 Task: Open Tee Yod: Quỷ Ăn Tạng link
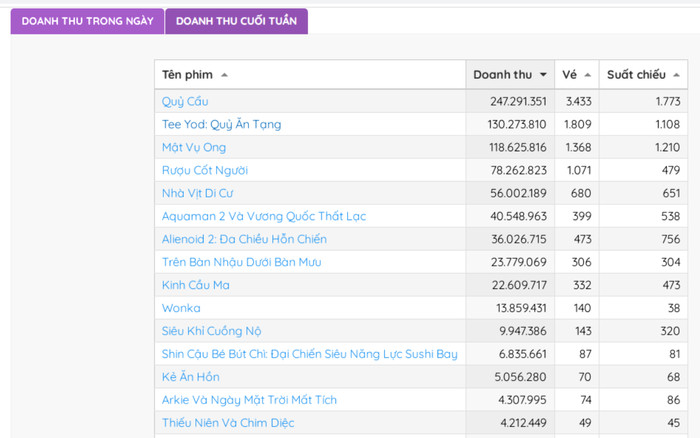[x=221, y=125]
